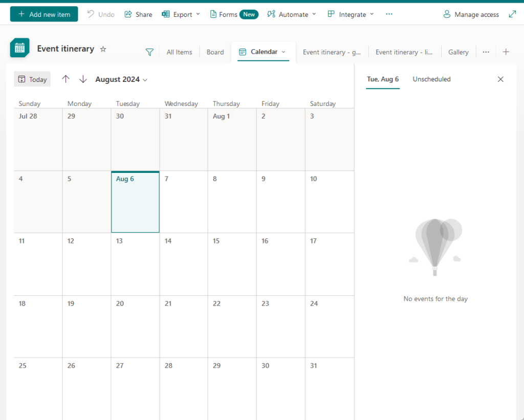Click the Event itinerary list title

(x=65, y=49)
